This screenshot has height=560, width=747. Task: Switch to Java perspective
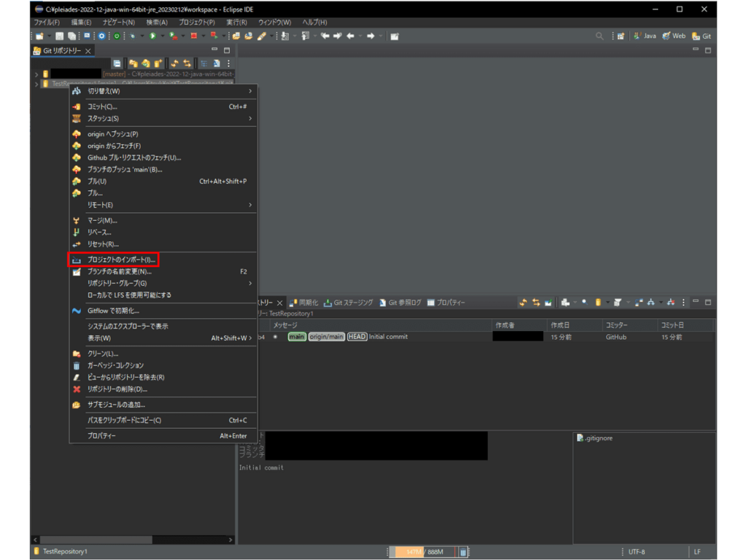point(645,36)
